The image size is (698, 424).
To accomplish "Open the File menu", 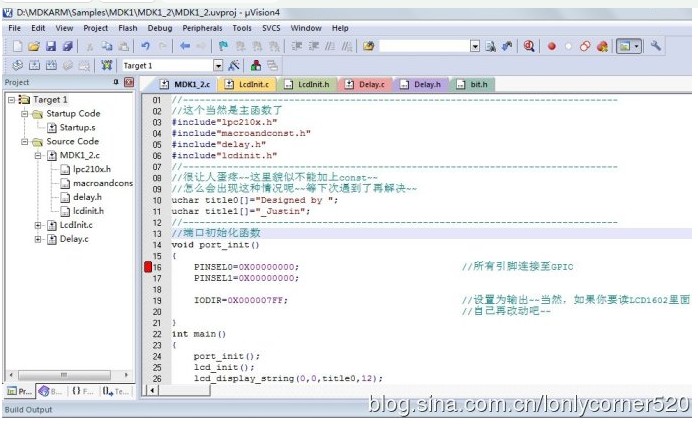I will (15, 28).
